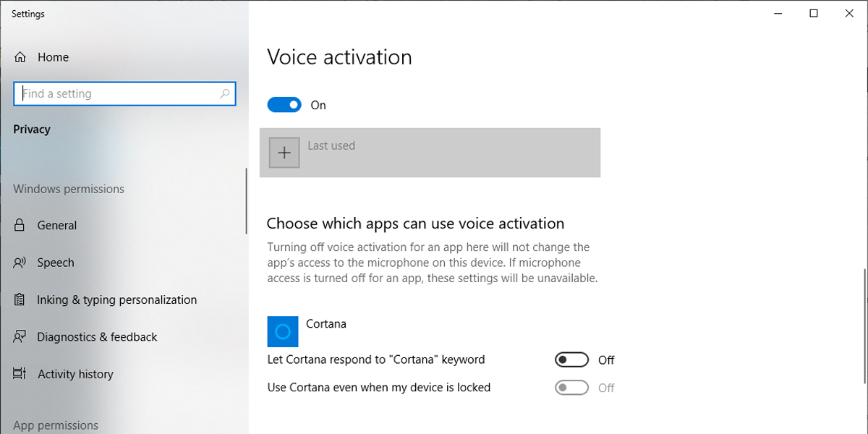Click Home to return to Settings
This screenshot has width=868, height=434.
pyautogui.click(x=53, y=57)
